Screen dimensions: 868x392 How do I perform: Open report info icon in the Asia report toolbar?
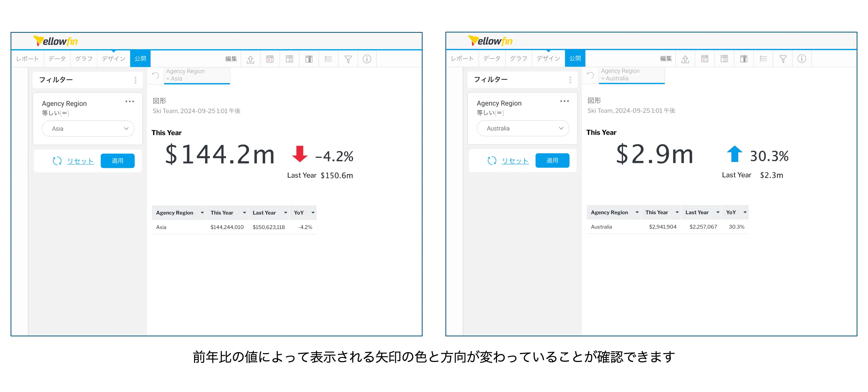click(x=367, y=59)
